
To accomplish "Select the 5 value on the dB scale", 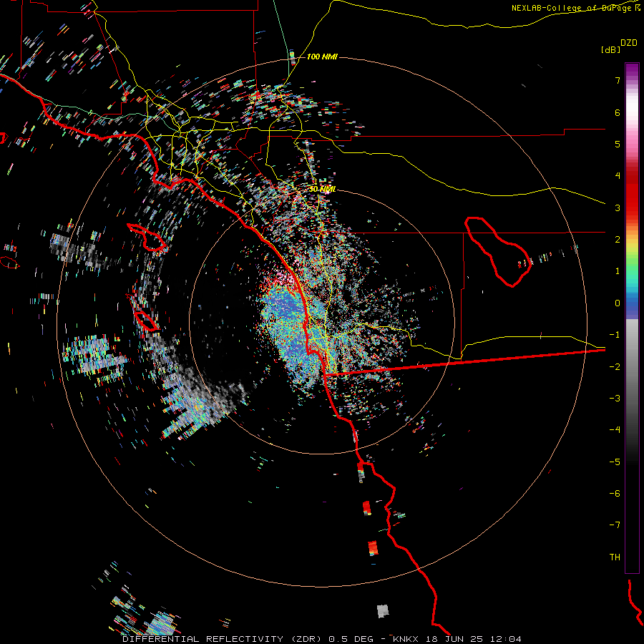I will [x=618, y=144].
